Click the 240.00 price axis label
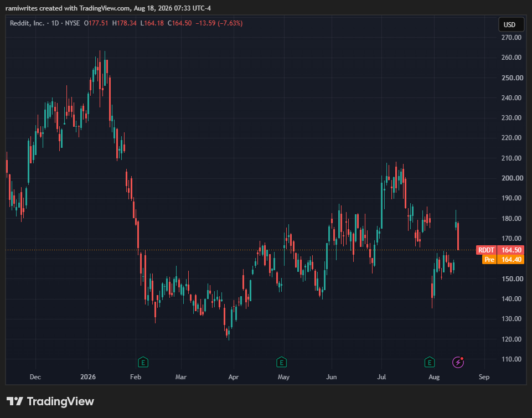 (x=512, y=97)
